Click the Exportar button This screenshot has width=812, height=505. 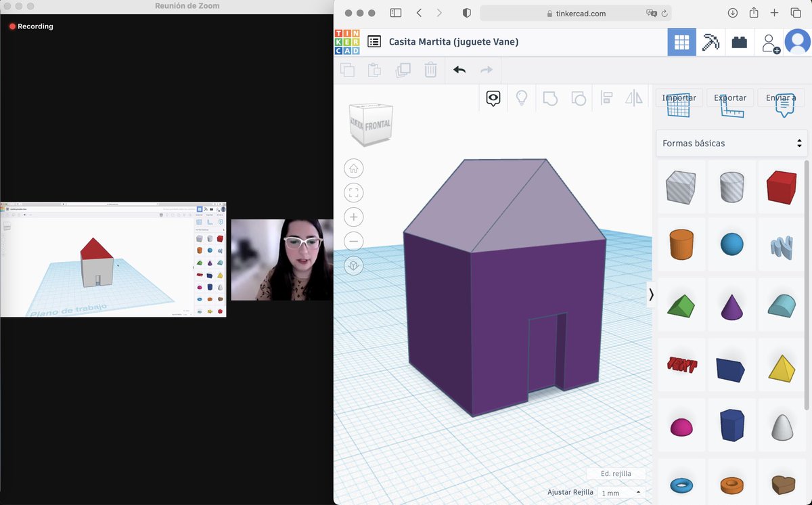click(x=730, y=97)
